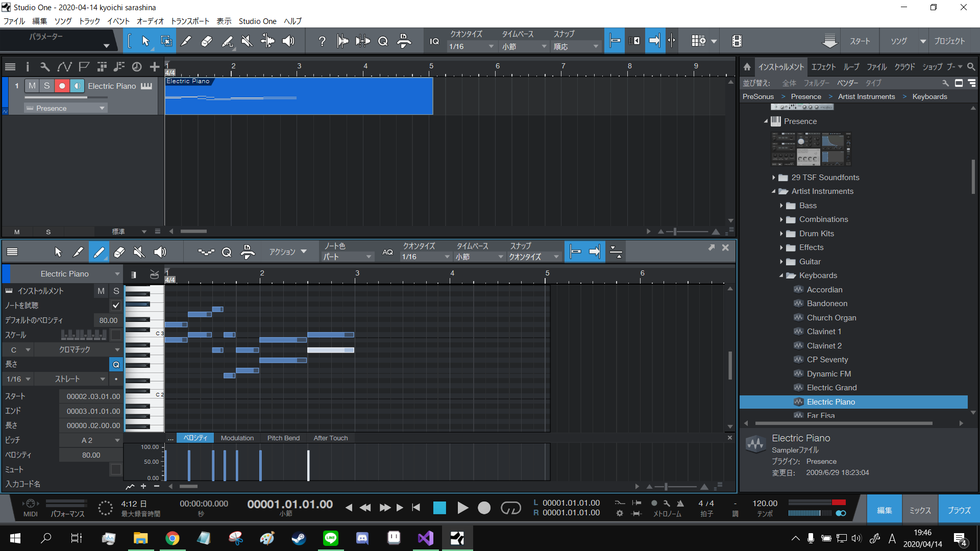
Task: Click the velocity value field 80.00
Action: (91, 455)
